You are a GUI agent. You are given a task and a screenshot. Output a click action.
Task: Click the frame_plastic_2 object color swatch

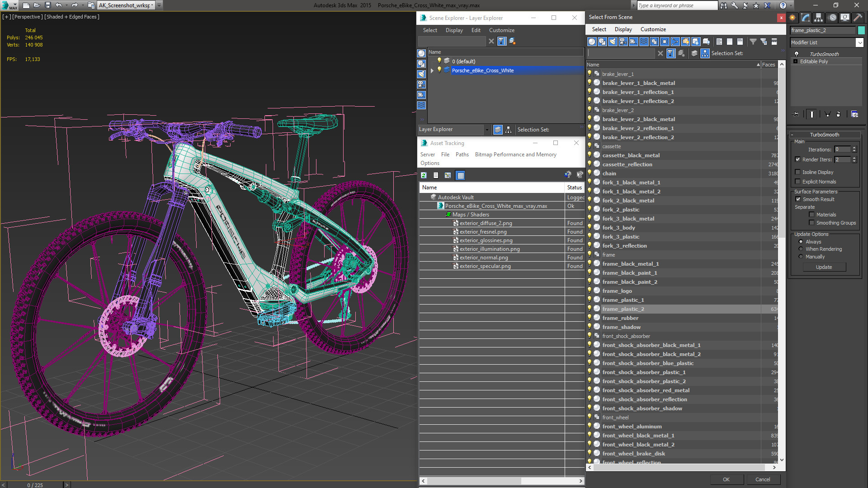(861, 30)
